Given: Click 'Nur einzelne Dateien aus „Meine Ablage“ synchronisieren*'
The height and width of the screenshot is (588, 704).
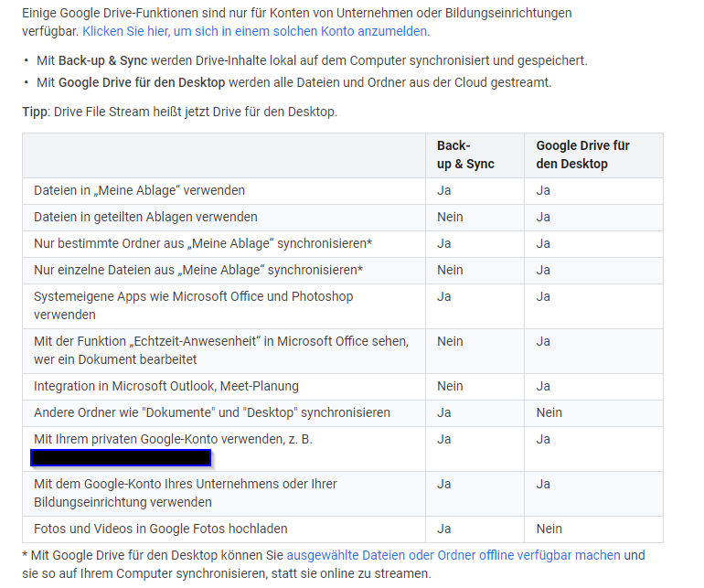Looking at the screenshot, I should coord(198,270).
